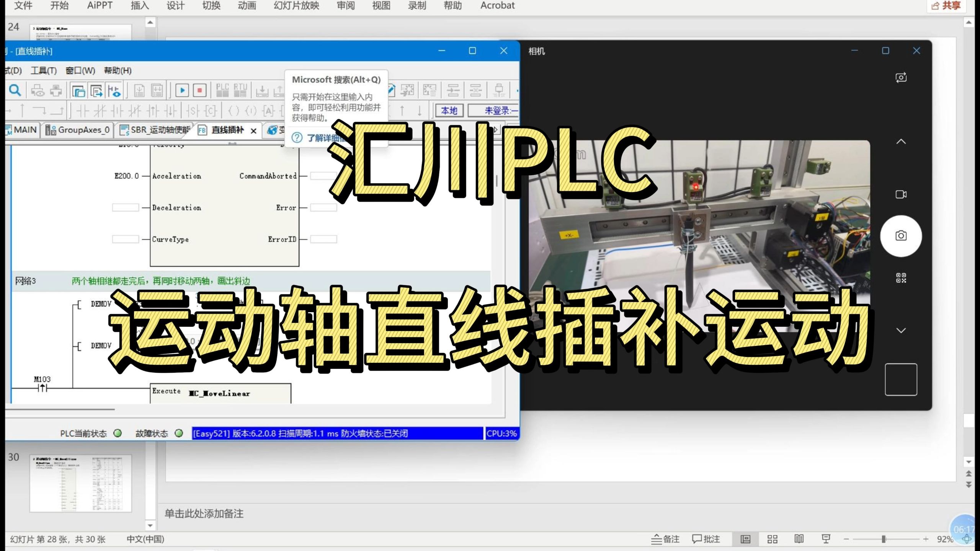This screenshot has height=551, width=980.
Task: Click the TEST plug icon in toolbar
Action: click(x=499, y=91)
